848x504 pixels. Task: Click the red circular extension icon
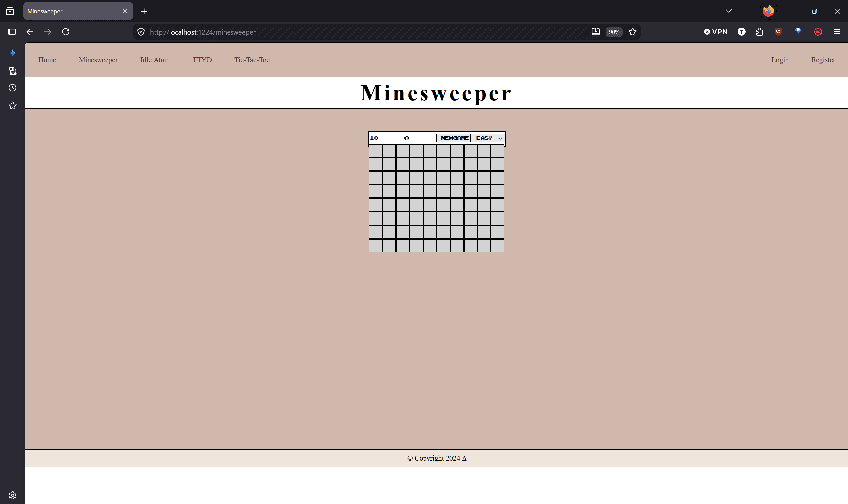click(818, 32)
